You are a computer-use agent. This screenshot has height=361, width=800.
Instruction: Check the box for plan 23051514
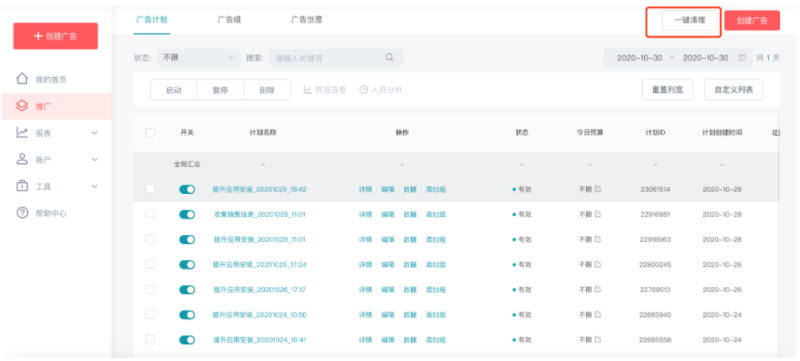coord(150,189)
